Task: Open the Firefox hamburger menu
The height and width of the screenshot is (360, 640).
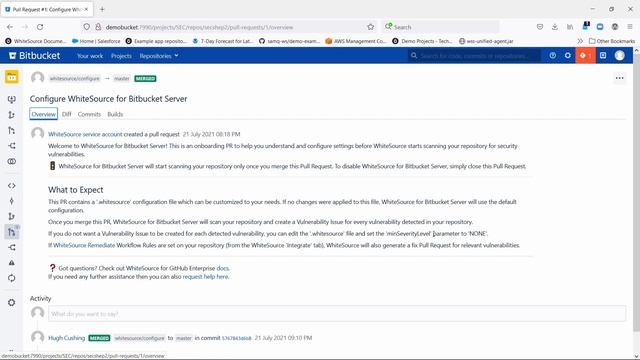Action: point(630,27)
